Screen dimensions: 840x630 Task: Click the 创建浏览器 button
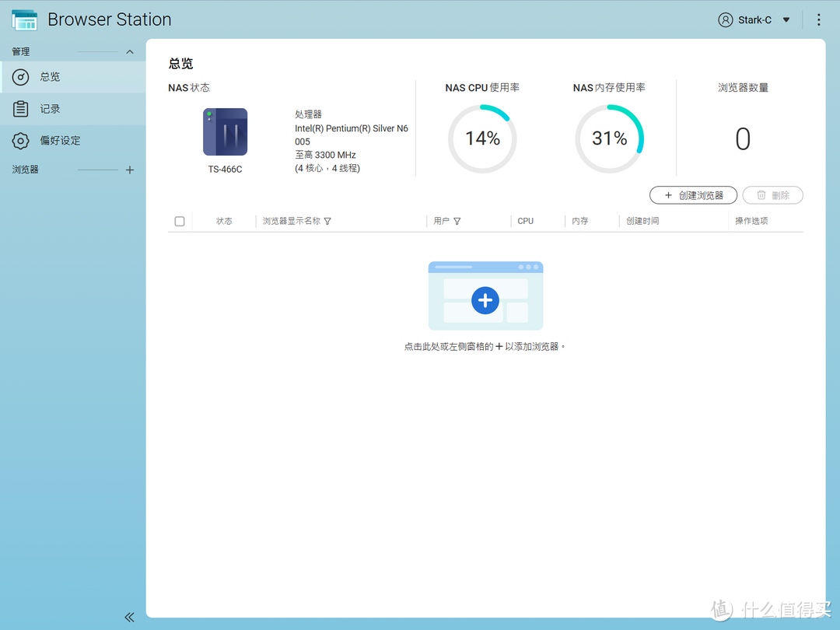pyautogui.click(x=693, y=195)
